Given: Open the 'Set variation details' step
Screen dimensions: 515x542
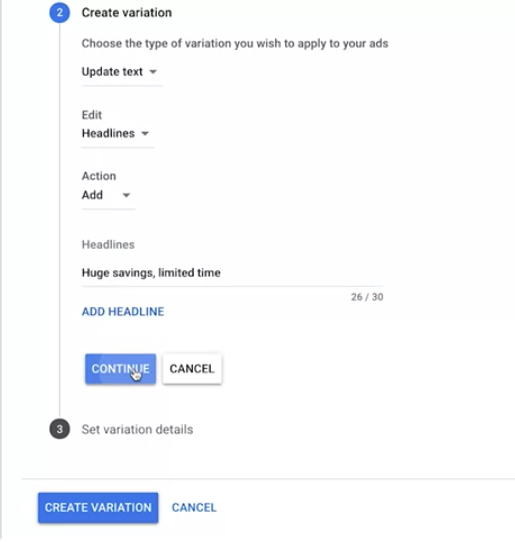Looking at the screenshot, I should (137, 429).
